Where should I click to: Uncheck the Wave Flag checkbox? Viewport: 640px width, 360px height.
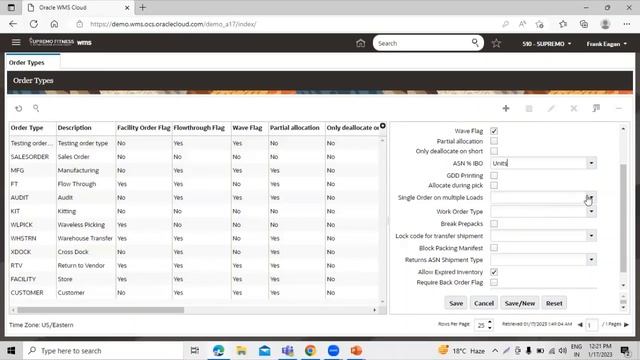coord(494,131)
